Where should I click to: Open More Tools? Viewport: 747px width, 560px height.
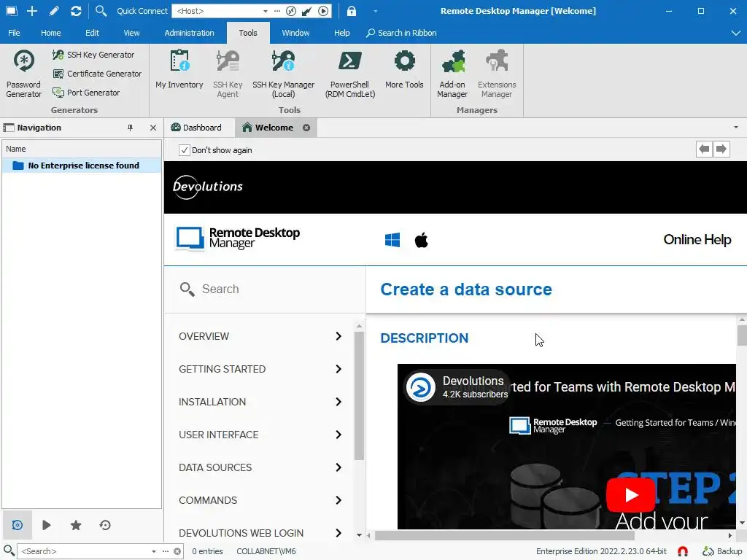click(x=404, y=69)
